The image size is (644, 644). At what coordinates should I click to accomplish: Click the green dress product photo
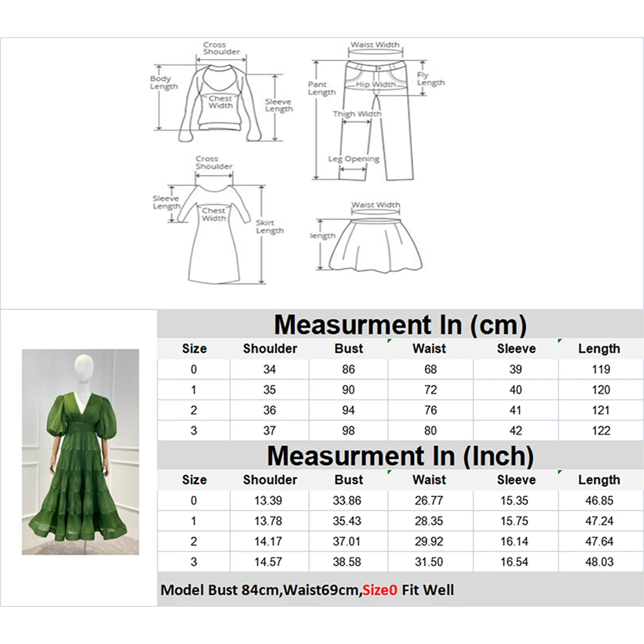point(80,452)
